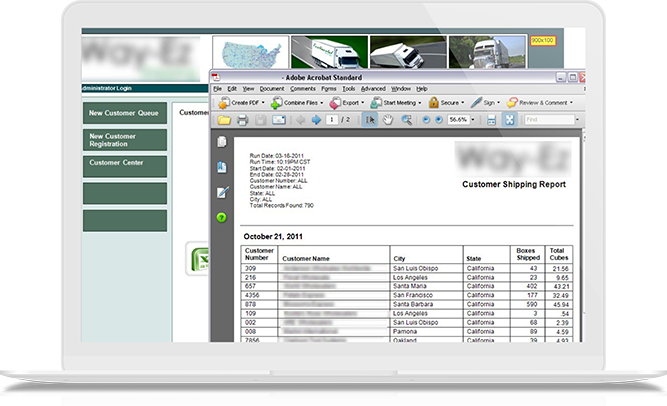The image size is (667, 406).
Task: Click the Save disk icon in Acrobat toolbar
Action: point(260,120)
